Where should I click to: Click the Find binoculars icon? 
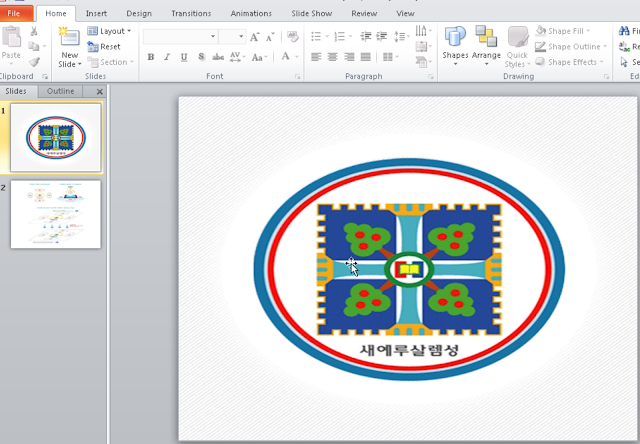pyautogui.click(x=624, y=31)
